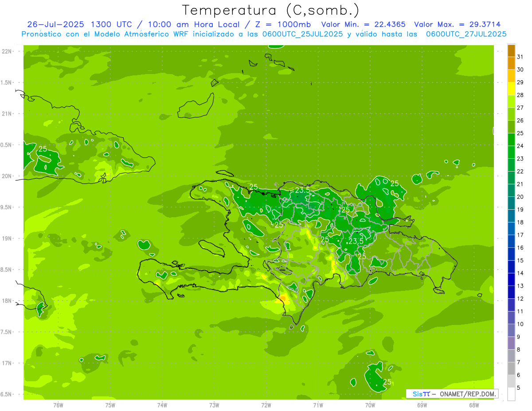This screenshot has width=532, height=411.
Task: Click the "Valor Min. = 22.4365" text
Action: click(x=364, y=24)
